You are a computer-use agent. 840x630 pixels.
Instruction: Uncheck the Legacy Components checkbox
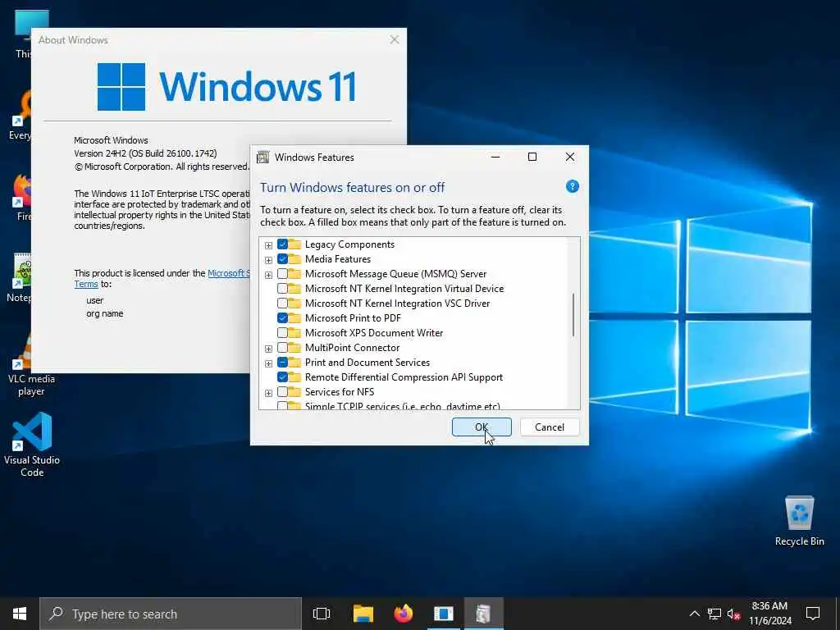point(282,244)
